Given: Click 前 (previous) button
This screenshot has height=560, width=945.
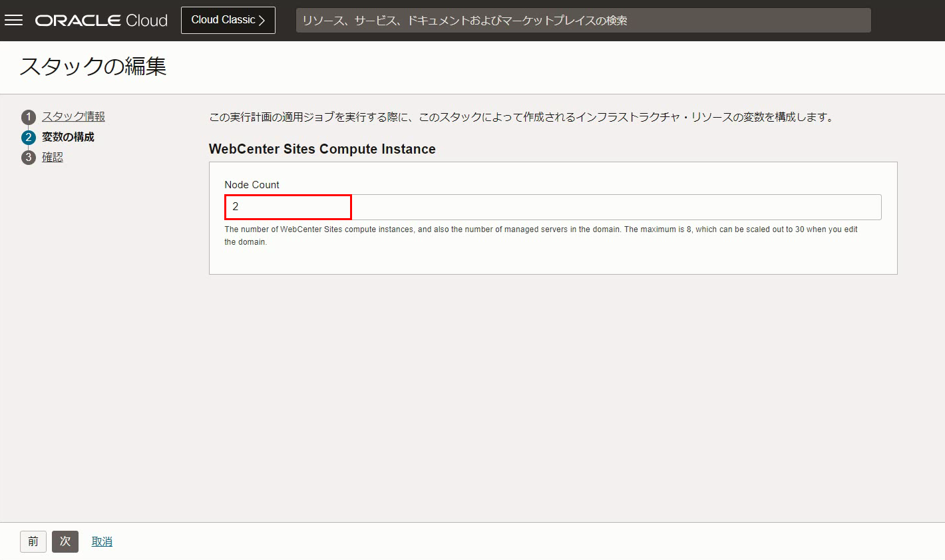Looking at the screenshot, I should tap(33, 541).
